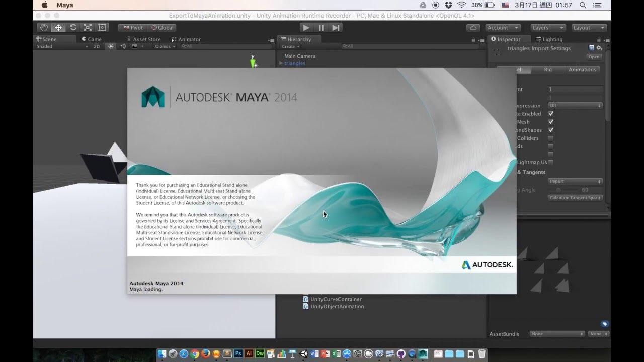Toggle scene lighting sun icon
Image resolution: width=644 pixels, height=362 pixels.
(x=110, y=46)
